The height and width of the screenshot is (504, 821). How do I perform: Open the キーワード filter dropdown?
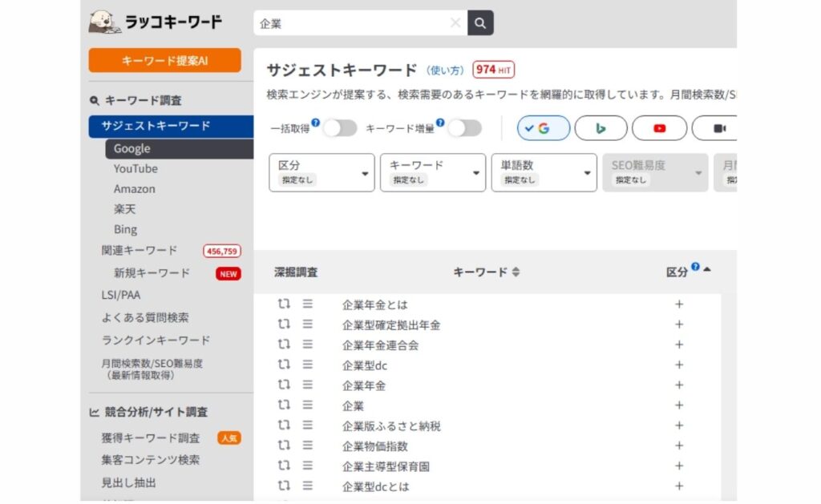pos(432,173)
